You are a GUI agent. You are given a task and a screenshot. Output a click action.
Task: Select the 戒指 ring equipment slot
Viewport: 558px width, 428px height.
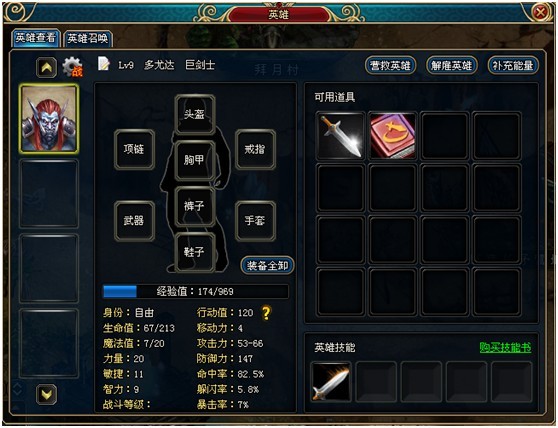pyautogui.click(x=255, y=149)
